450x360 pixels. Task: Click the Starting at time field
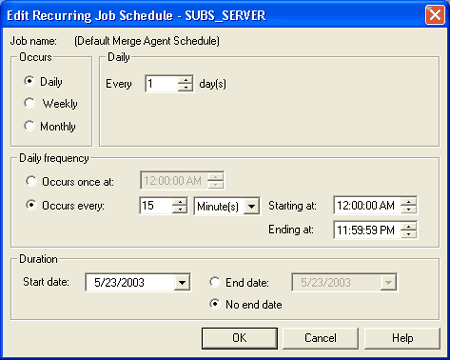tap(367, 205)
